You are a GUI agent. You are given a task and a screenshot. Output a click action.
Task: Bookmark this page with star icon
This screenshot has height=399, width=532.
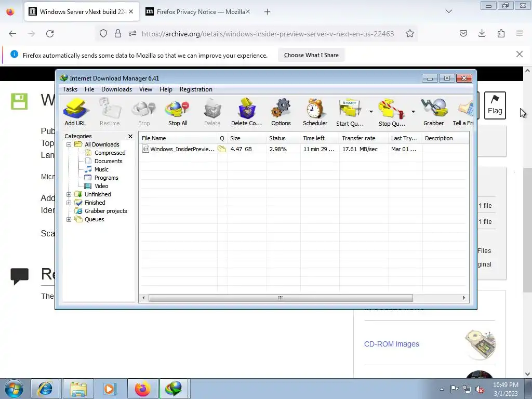click(x=409, y=34)
